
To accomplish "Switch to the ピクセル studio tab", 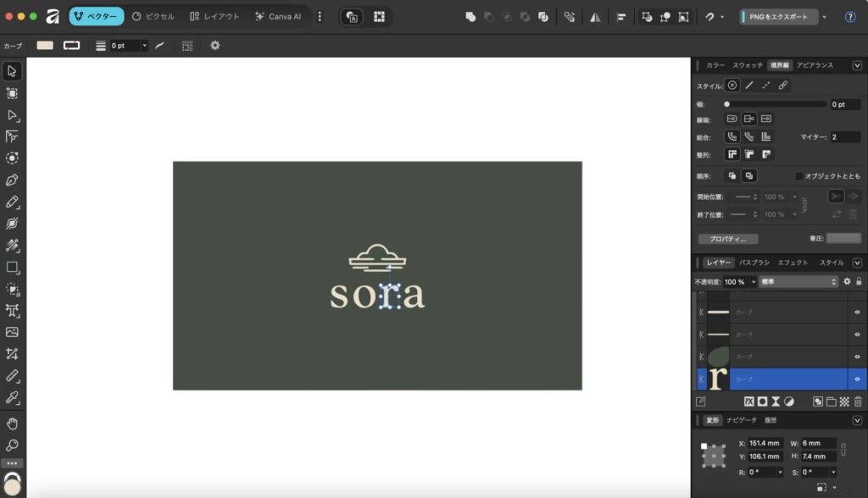I will point(153,17).
